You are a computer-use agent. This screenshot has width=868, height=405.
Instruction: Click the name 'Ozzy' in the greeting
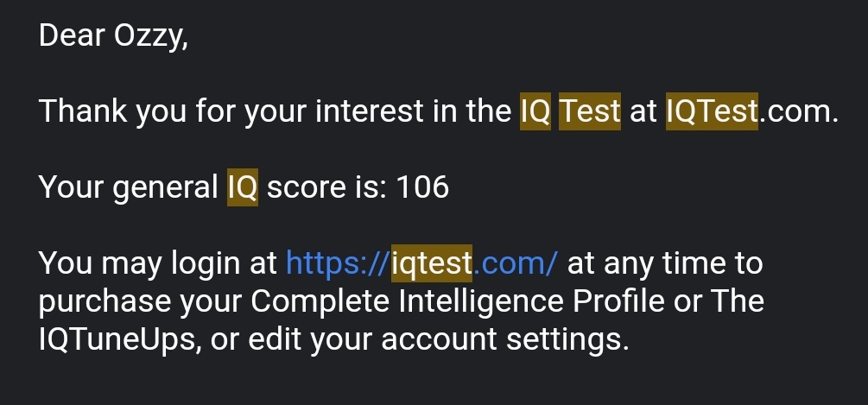pos(148,36)
